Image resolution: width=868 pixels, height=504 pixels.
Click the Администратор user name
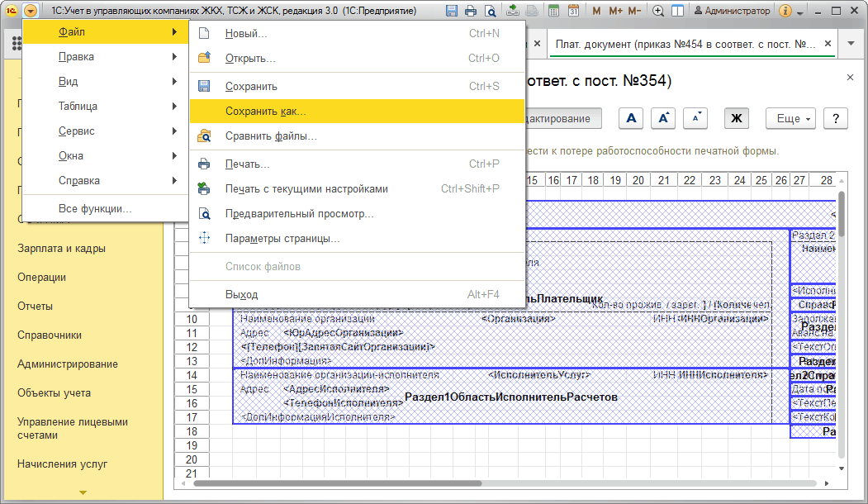point(732,11)
